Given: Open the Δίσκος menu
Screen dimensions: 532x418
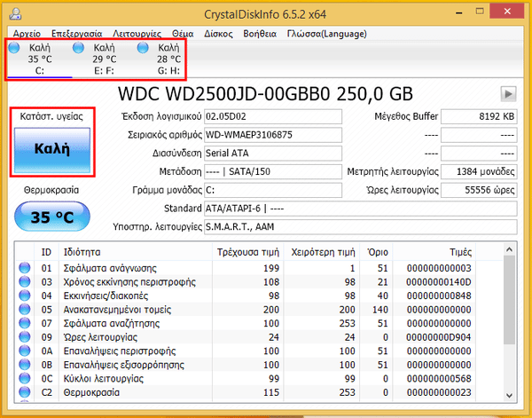Looking at the screenshot, I should 218,34.
